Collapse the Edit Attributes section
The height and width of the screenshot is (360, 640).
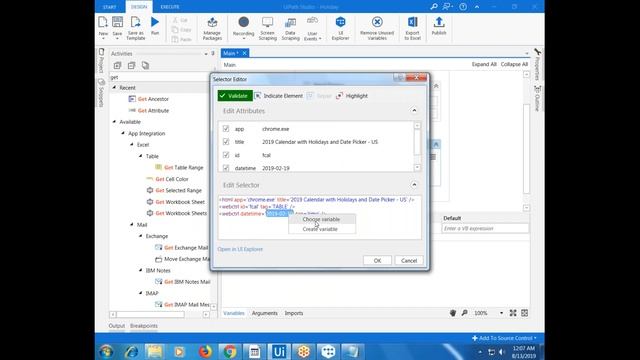[x=414, y=111]
